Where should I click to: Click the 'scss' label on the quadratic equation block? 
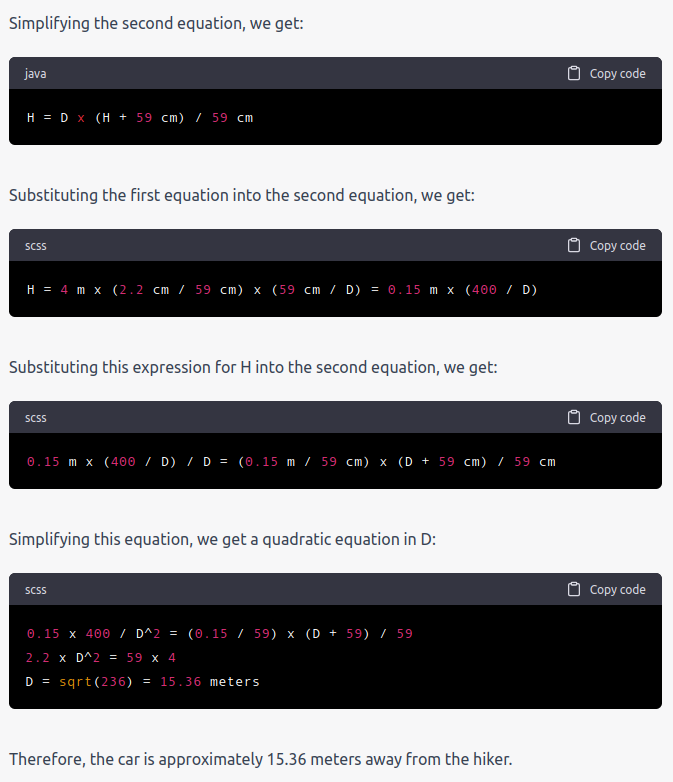[x=35, y=590]
